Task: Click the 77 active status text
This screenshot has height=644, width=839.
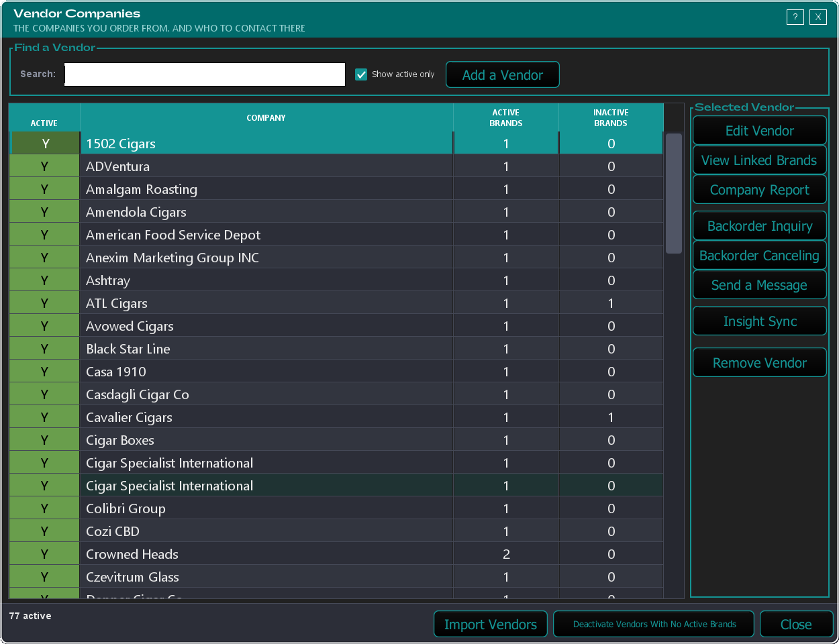Action: point(30,616)
